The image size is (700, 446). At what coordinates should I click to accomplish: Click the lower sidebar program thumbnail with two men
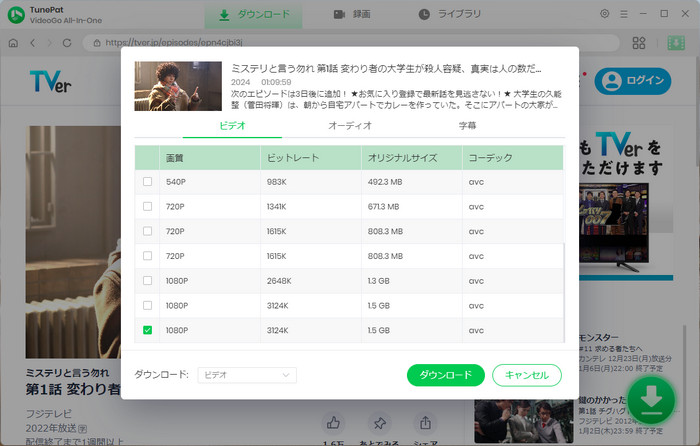tap(524, 421)
